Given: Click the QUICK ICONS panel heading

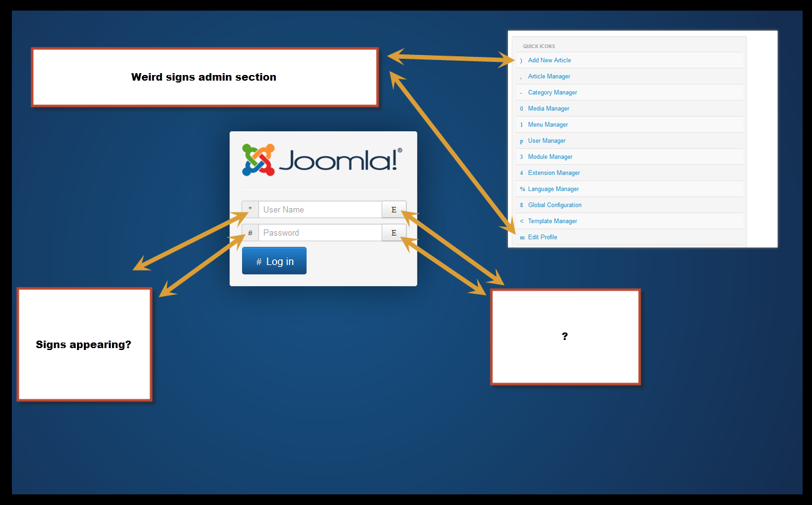Looking at the screenshot, I should 539,46.
